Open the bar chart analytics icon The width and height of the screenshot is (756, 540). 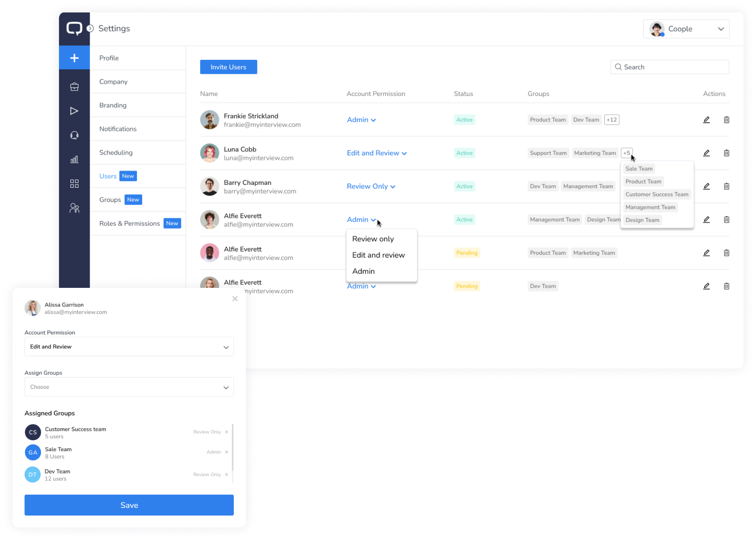[x=74, y=160]
